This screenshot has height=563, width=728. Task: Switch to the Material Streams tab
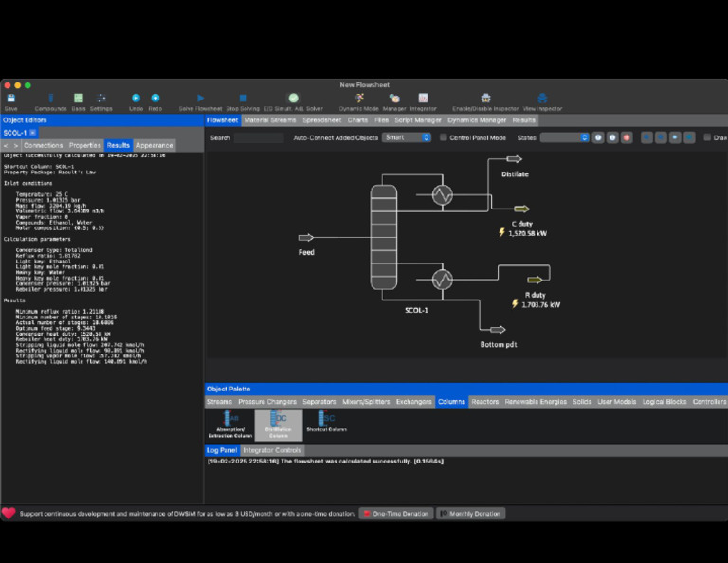[x=270, y=120]
